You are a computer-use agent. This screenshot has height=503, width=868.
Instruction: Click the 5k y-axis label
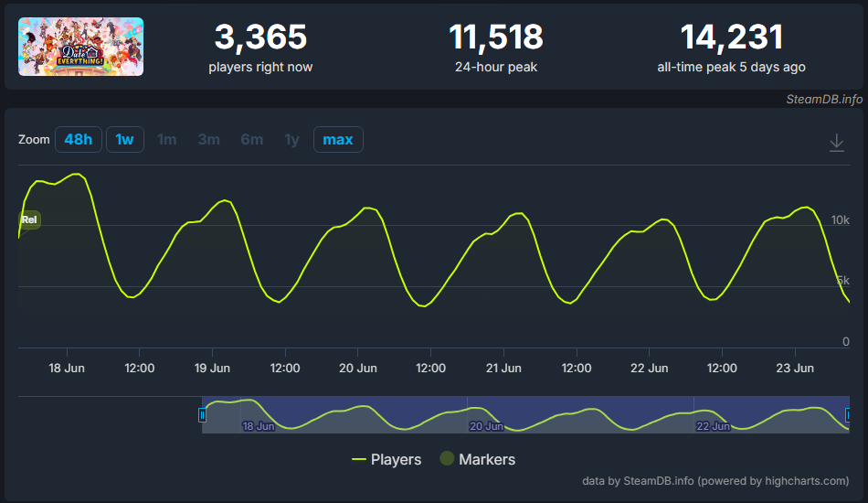pos(843,281)
